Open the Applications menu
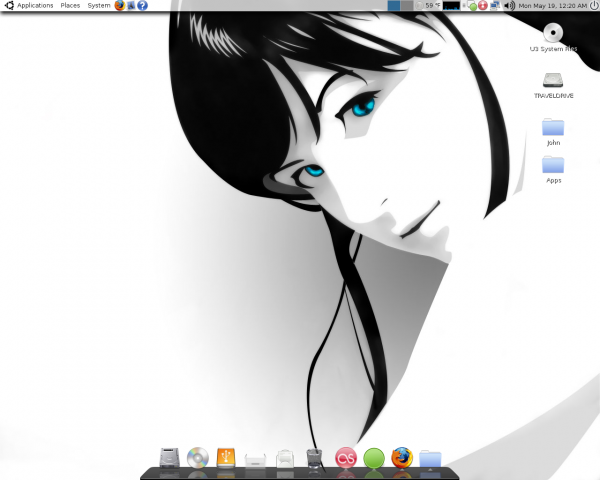 [35, 5]
